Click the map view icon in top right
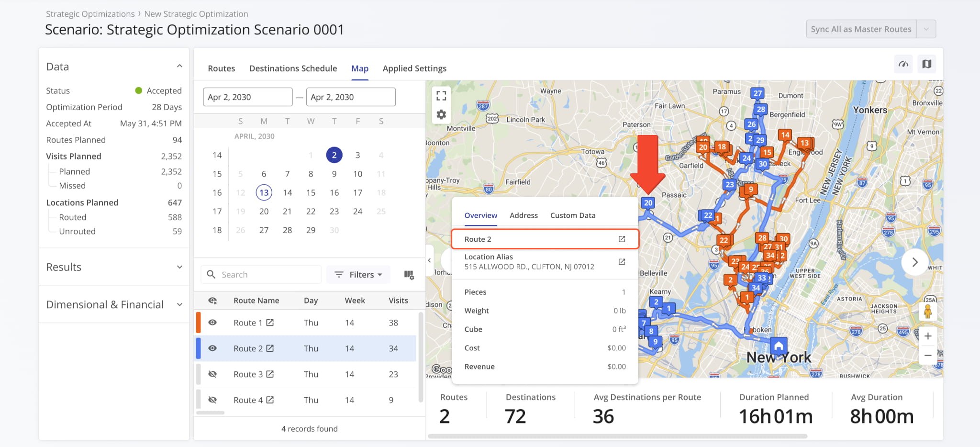Viewport: 980px width, 447px height. (x=927, y=64)
